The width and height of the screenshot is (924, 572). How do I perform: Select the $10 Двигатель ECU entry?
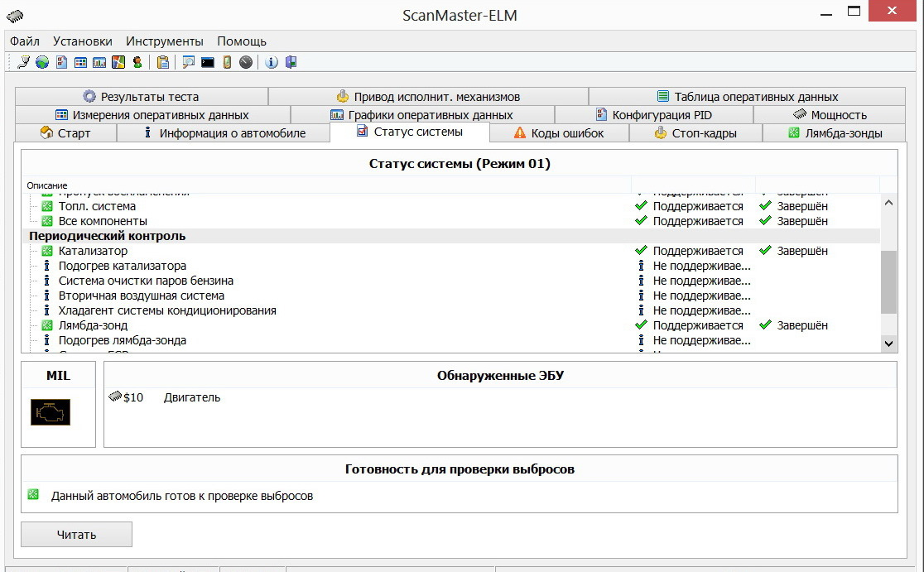[x=166, y=397]
